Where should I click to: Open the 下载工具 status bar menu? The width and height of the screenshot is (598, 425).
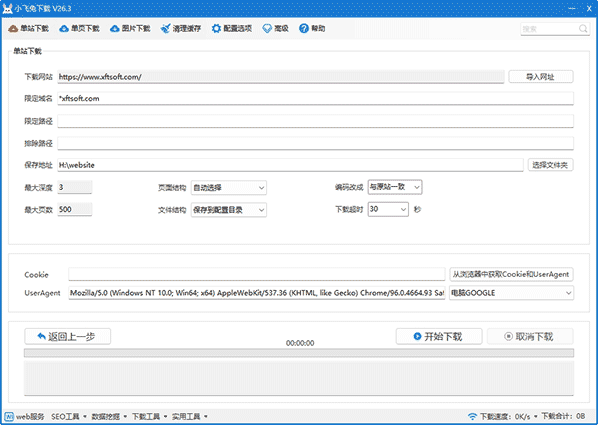pyautogui.click(x=150, y=416)
